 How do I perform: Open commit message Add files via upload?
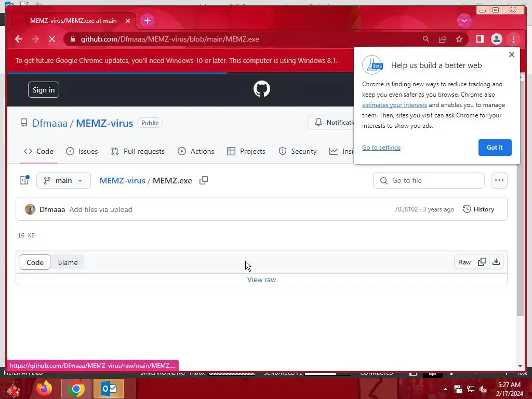pyautogui.click(x=101, y=210)
